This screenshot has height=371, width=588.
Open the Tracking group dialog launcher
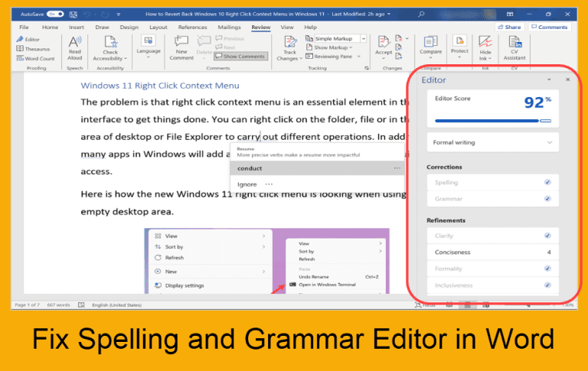coord(367,68)
